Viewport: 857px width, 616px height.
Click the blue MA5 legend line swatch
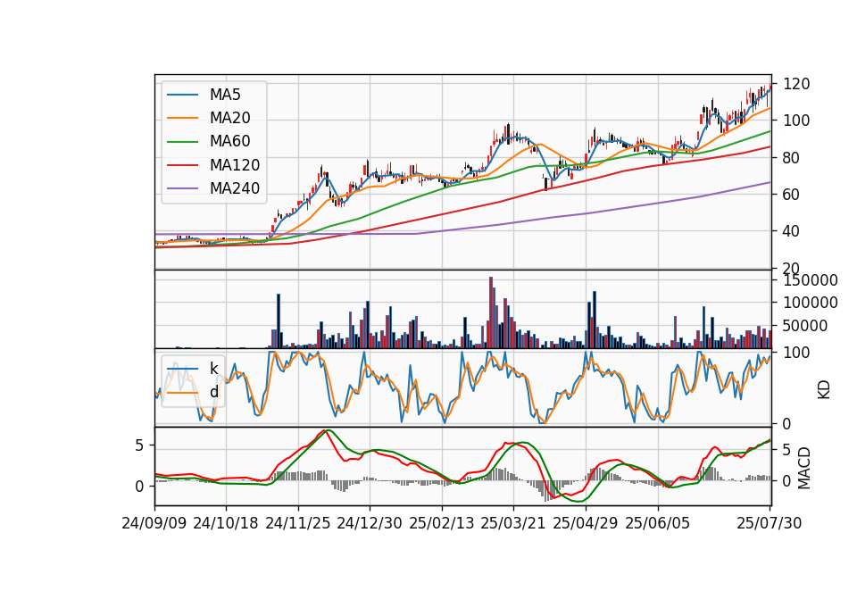[x=182, y=95]
